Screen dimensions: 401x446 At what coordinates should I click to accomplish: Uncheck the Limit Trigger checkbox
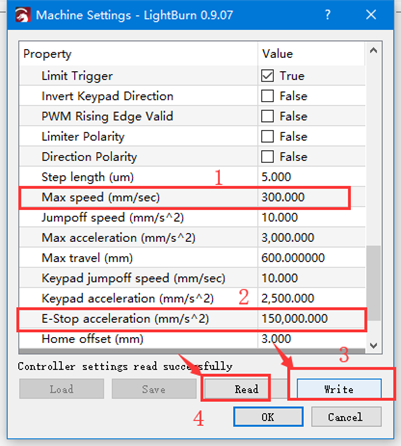[267, 76]
